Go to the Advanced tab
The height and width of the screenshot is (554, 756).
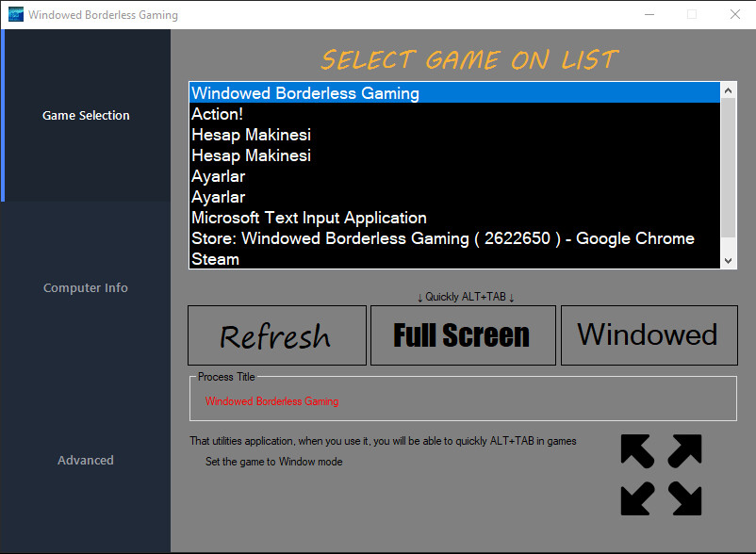tap(86, 460)
